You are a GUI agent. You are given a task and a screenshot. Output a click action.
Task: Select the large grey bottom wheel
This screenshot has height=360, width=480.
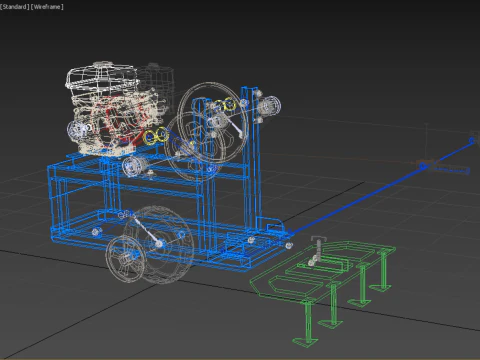(159, 245)
